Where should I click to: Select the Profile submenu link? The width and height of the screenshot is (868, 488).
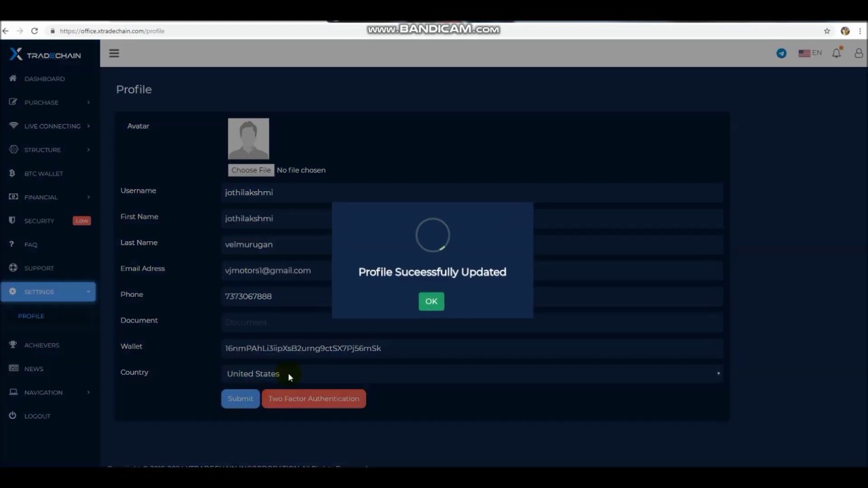31,317
